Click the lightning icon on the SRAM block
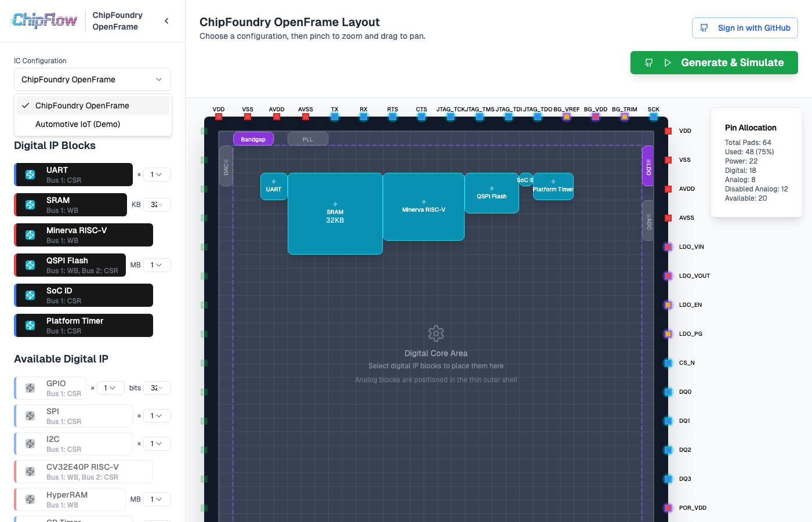 pyautogui.click(x=30, y=205)
